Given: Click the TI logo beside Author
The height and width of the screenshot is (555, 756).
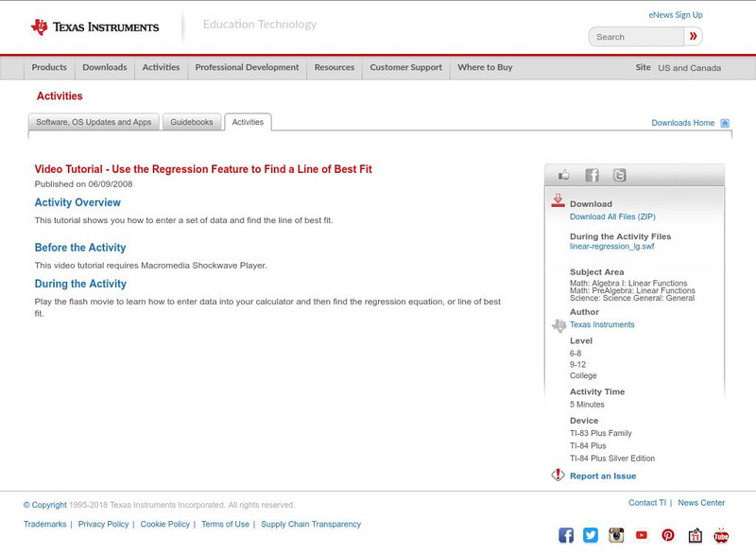Looking at the screenshot, I should 558,325.
